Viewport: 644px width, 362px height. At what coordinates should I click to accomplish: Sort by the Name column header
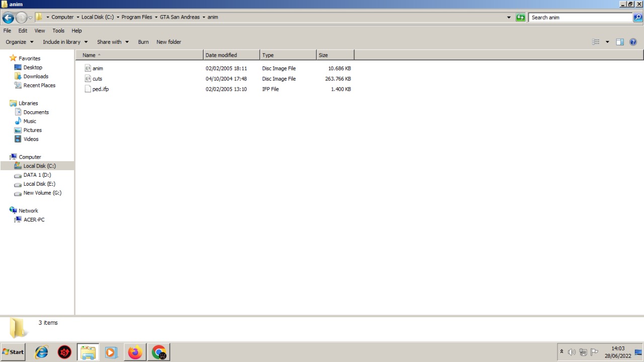[x=139, y=55]
